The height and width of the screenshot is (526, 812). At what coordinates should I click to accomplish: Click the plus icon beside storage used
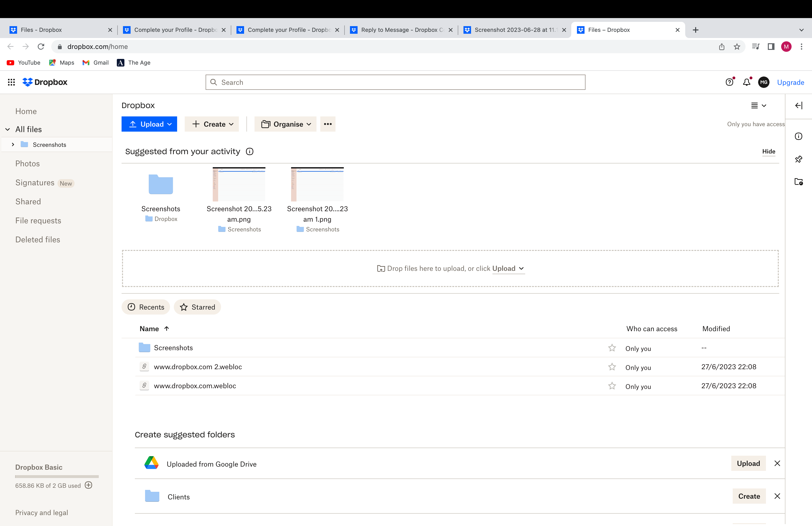(x=88, y=485)
